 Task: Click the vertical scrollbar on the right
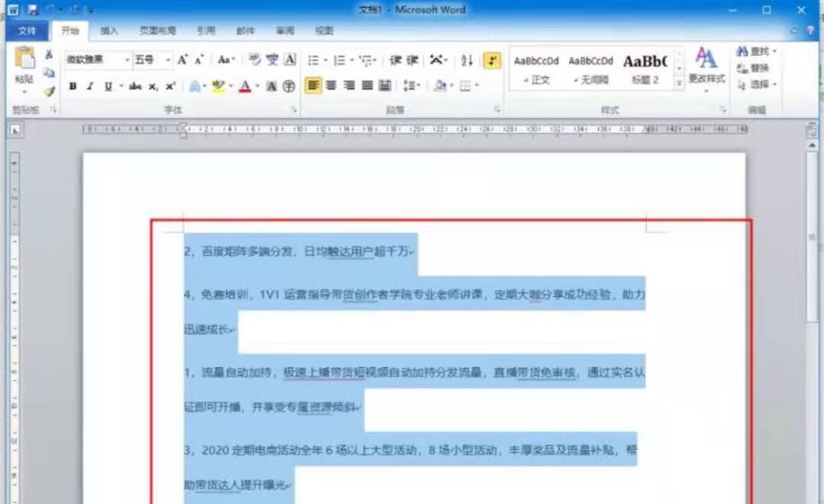[812, 305]
